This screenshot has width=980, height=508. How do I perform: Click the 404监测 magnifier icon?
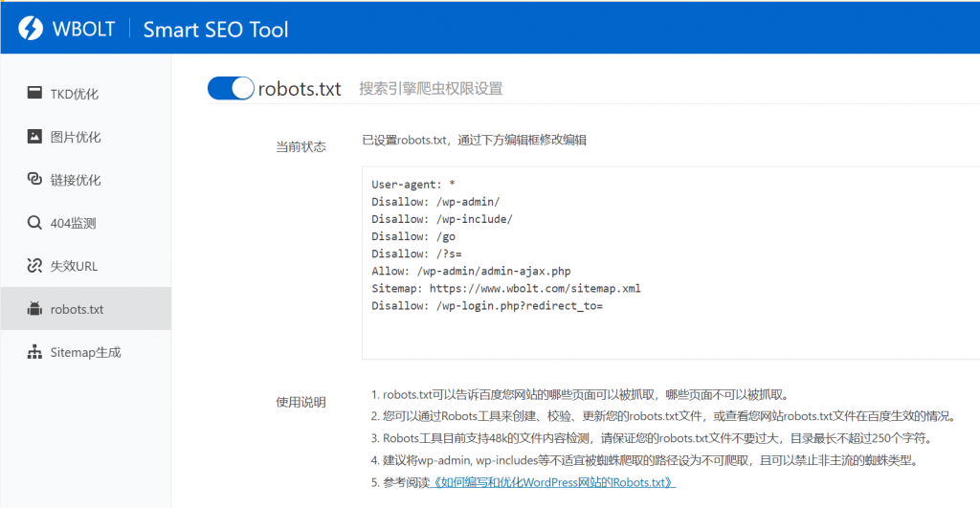tap(34, 223)
